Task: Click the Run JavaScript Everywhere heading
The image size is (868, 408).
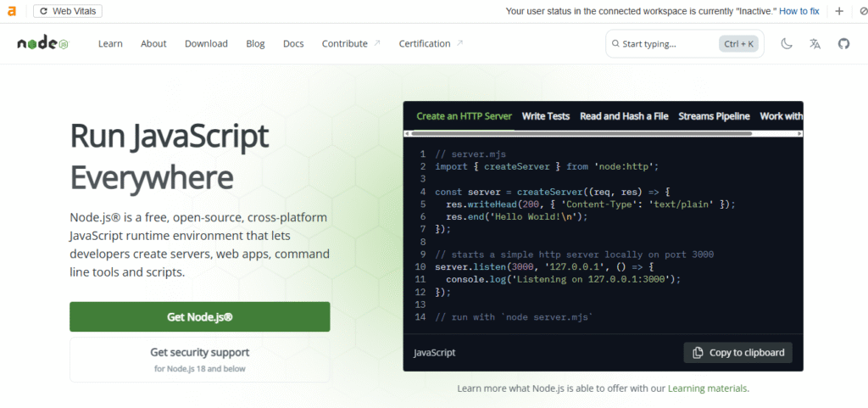Action: (170, 156)
